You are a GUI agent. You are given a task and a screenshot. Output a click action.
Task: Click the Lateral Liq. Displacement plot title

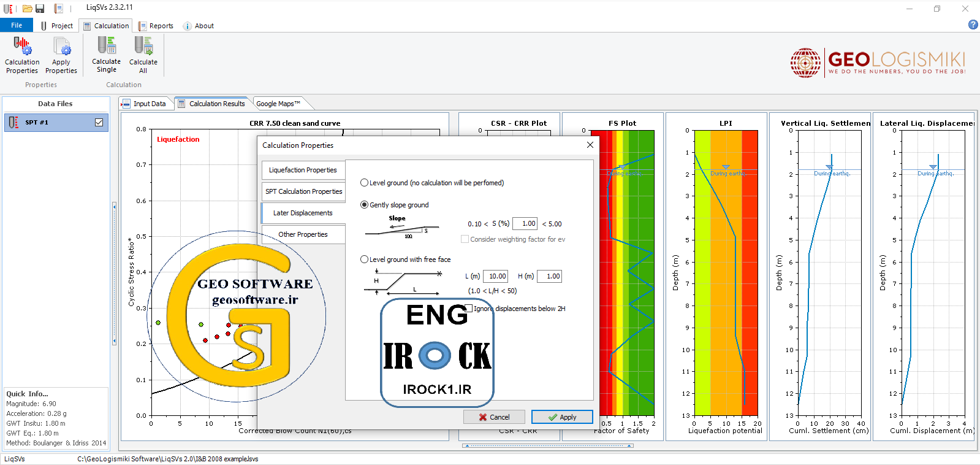(927, 123)
